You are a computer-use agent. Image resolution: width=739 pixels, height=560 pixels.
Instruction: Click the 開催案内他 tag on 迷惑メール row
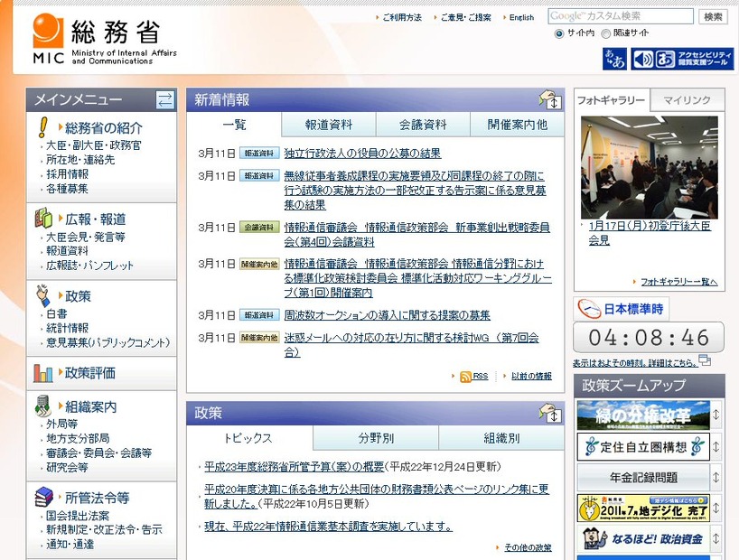click(x=259, y=338)
